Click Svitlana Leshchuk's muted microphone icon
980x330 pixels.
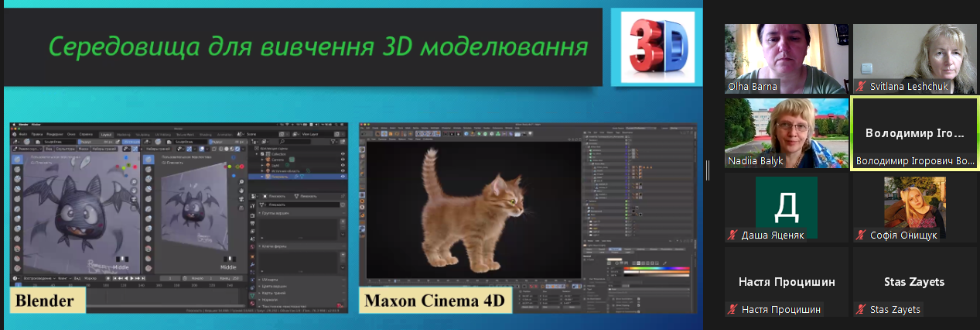860,87
